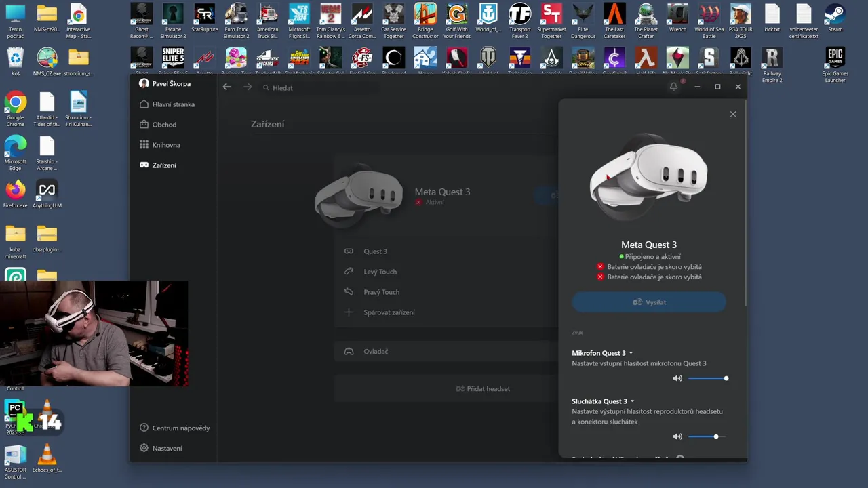
Task: Adjust the Mikrofon Quest 3 volume slider
Action: coord(708,378)
